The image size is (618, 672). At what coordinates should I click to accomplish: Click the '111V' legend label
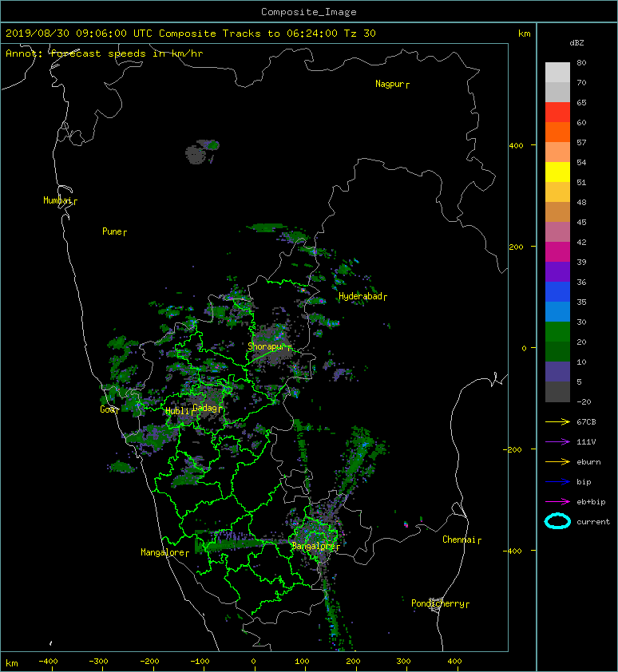point(586,442)
